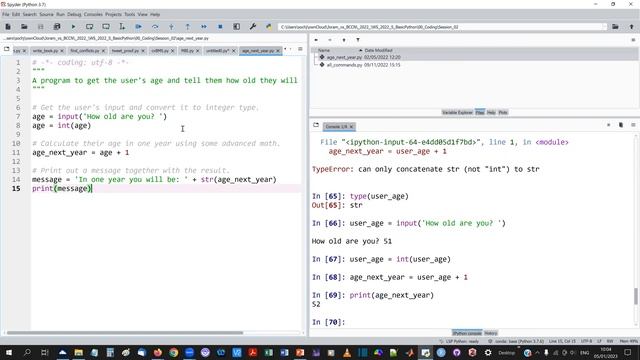Open the Run menu
640x360 pixels.
click(60, 14)
